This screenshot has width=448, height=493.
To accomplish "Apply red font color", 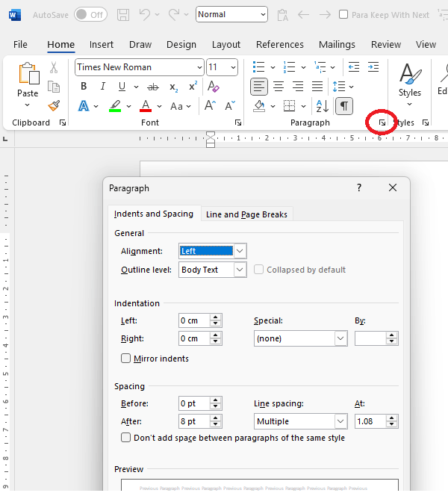I will (146, 106).
